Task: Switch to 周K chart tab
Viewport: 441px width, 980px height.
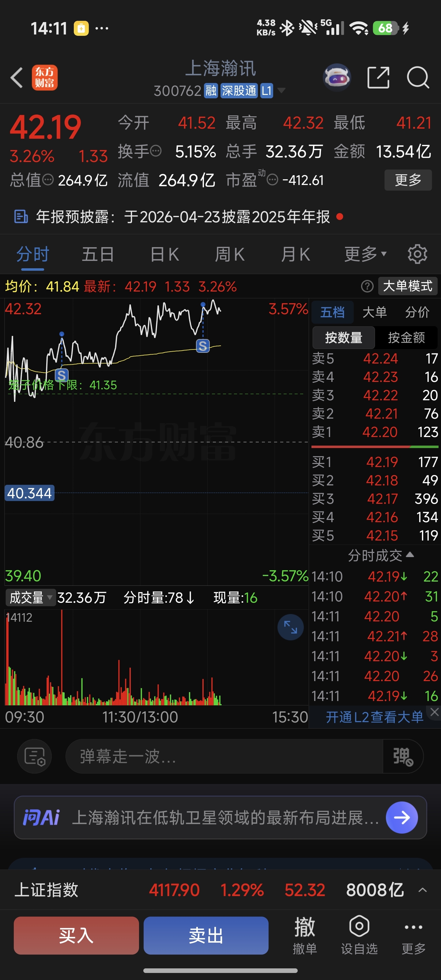Action: (x=229, y=254)
